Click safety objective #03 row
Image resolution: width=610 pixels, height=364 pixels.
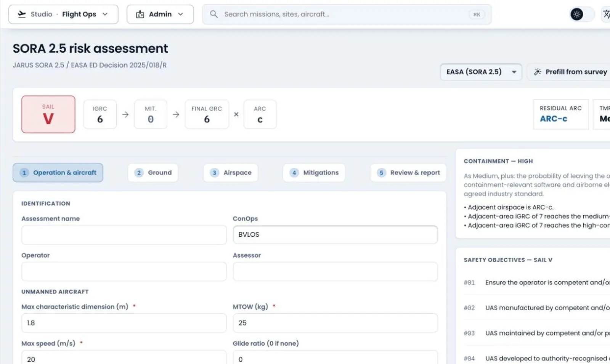pos(537,333)
